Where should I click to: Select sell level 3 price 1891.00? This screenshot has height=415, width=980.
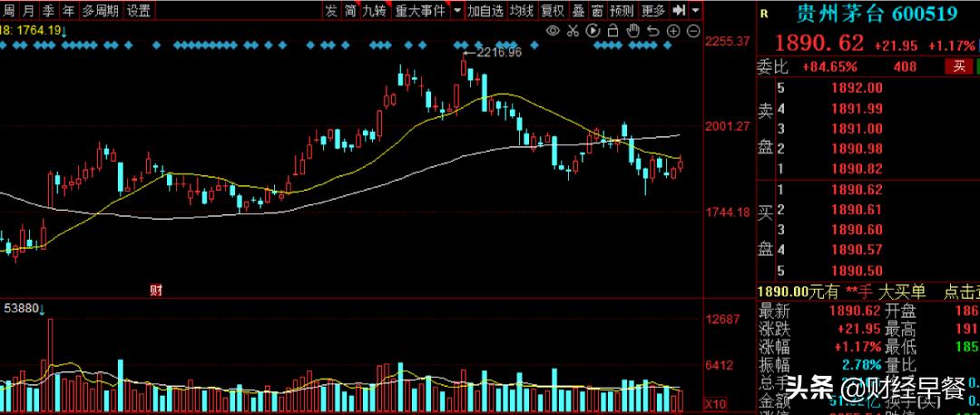click(857, 128)
